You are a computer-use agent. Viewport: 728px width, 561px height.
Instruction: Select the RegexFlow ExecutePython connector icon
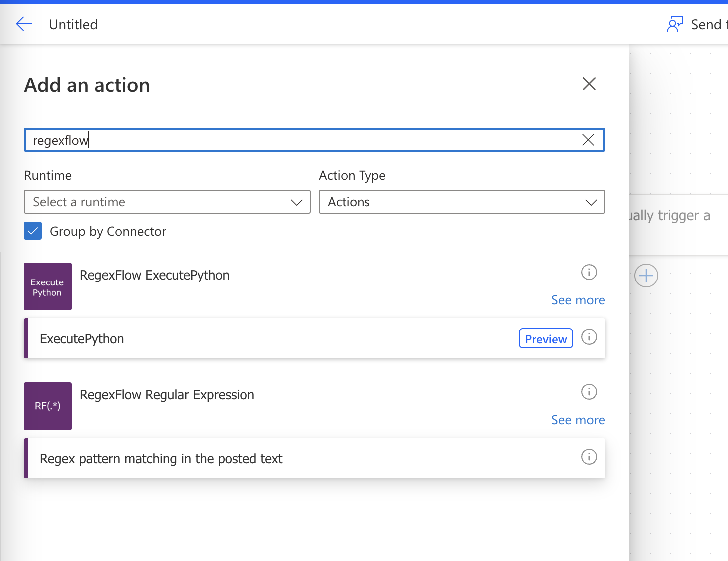click(47, 286)
